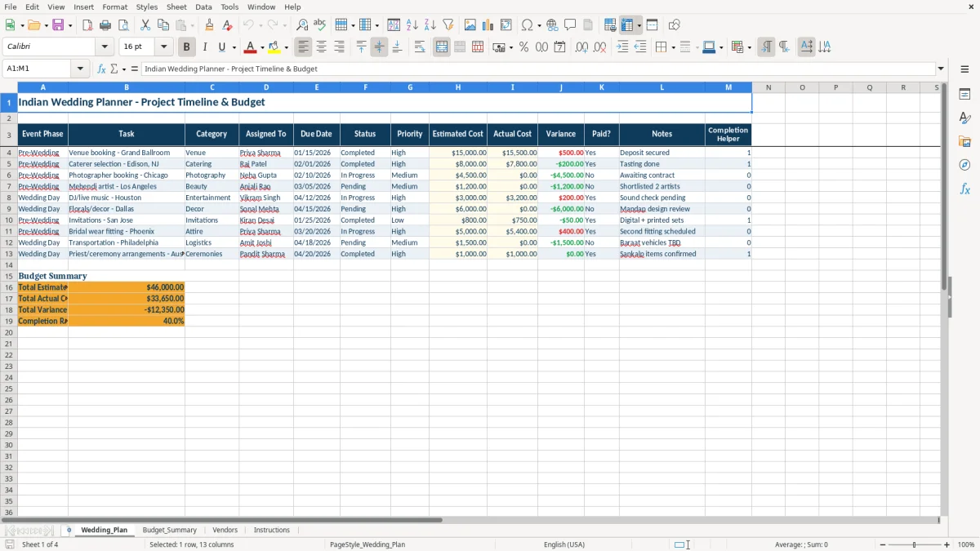Click the Insert Chart icon

pos(488,25)
